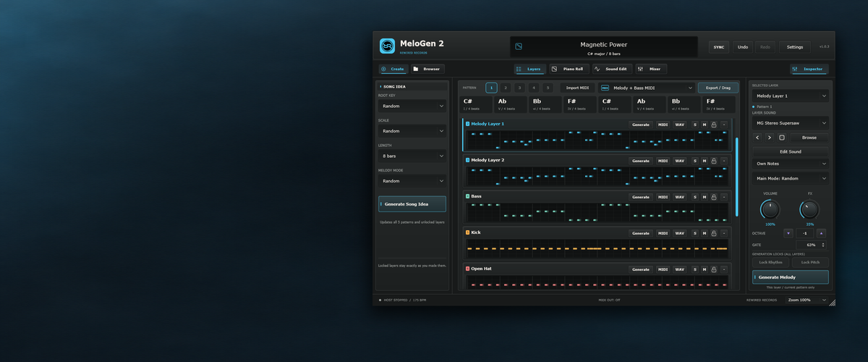
Task: Switch to the Layers tab
Action: (529, 69)
